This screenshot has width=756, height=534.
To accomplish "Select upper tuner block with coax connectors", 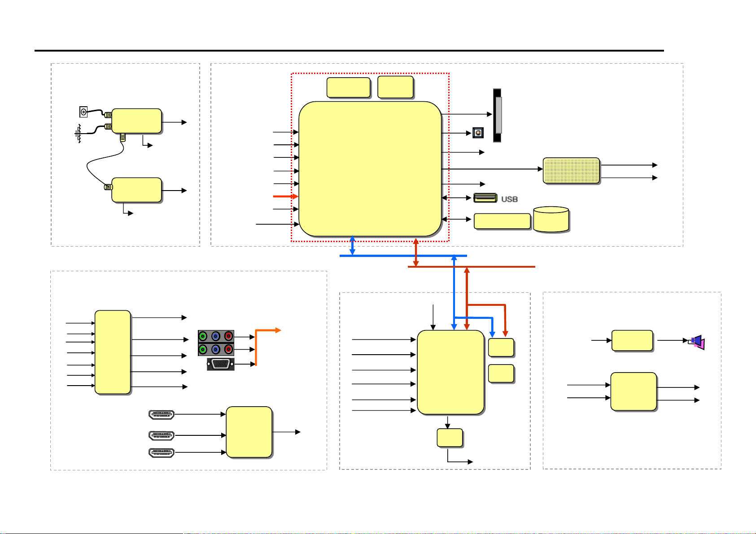I will [136, 121].
